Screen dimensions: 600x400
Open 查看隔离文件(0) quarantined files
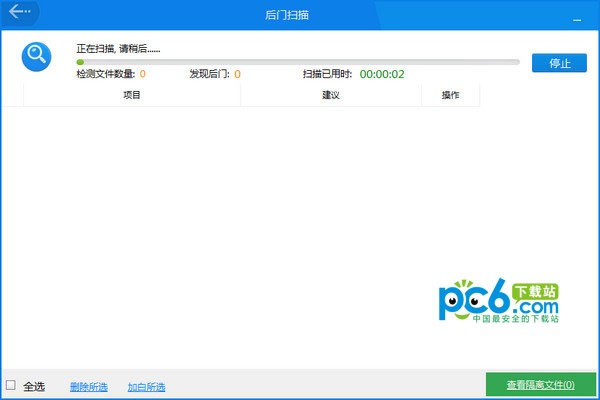tap(540, 385)
